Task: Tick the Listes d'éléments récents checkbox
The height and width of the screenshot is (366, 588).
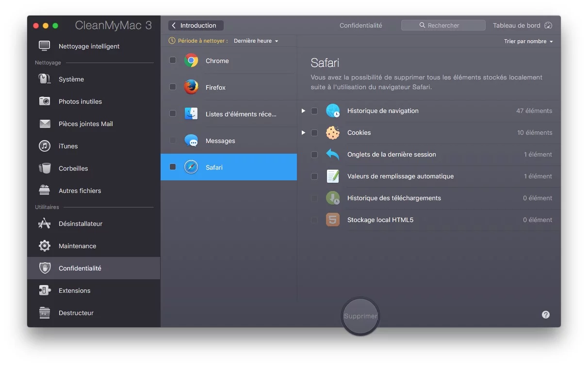Action: [x=173, y=114]
